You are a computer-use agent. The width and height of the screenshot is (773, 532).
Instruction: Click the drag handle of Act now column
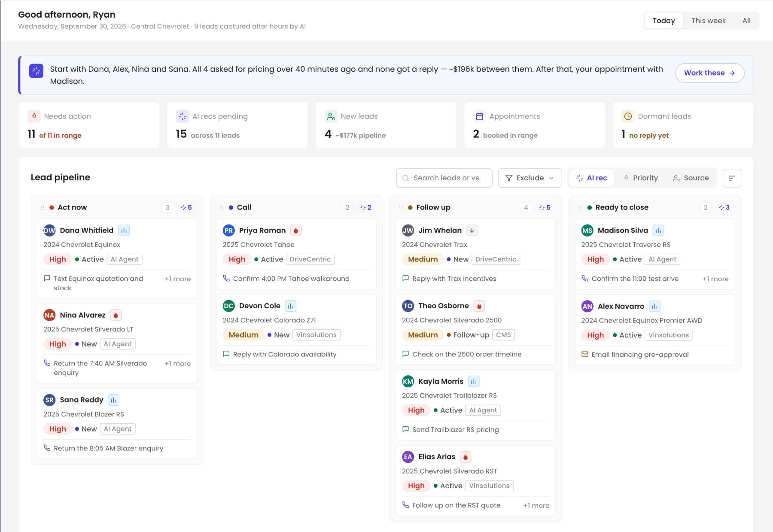(x=43, y=207)
